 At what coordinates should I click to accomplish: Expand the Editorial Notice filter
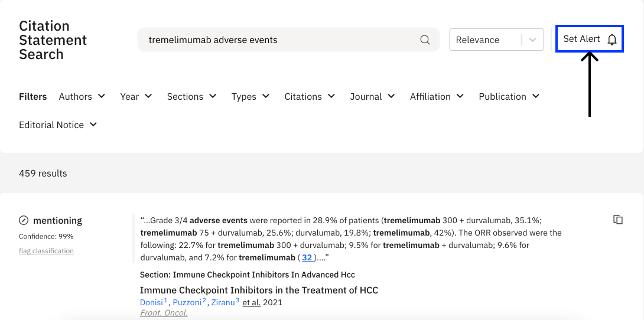(x=57, y=125)
